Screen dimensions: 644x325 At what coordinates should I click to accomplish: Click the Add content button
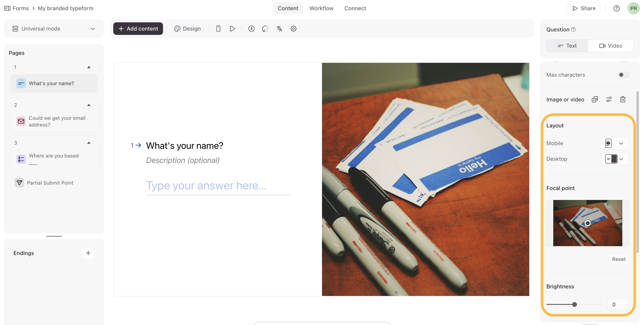pyautogui.click(x=138, y=29)
